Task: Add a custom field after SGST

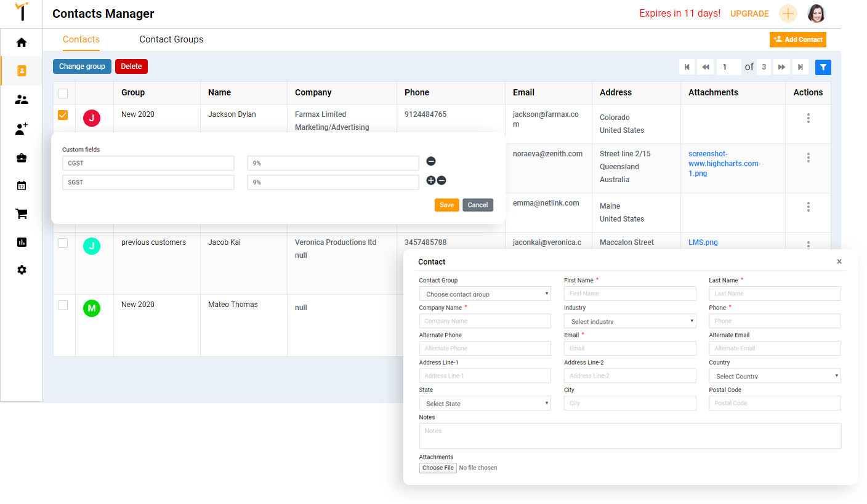Action: point(431,181)
